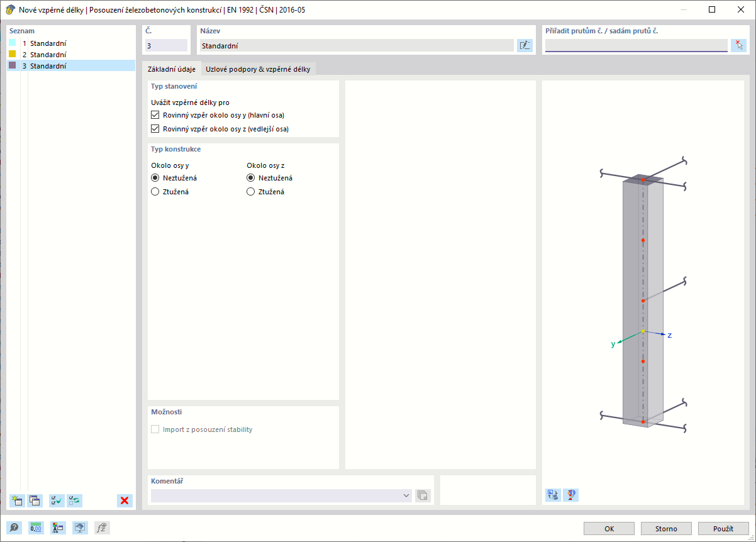Select all entries checkmark icon
Screen dimensions: 756x542
coord(57,501)
